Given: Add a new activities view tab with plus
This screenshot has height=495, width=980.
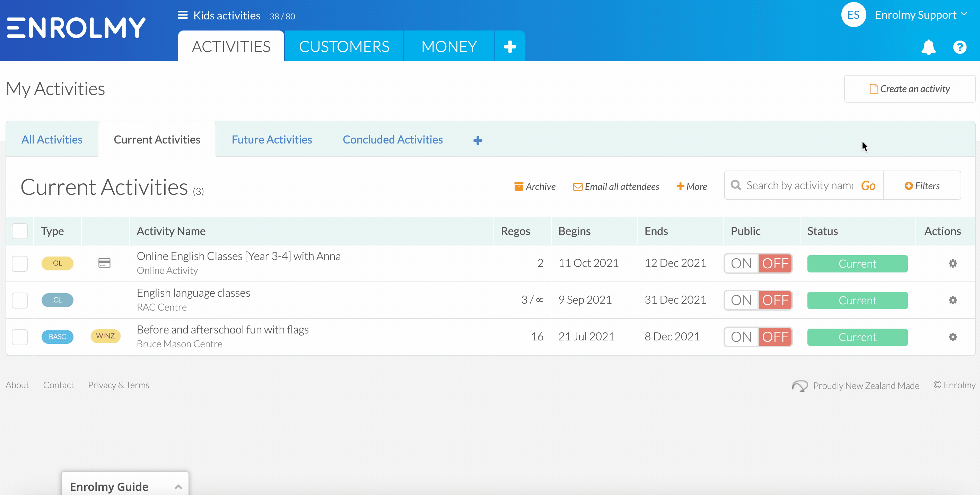Looking at the screenshot, I should point(478,140).
